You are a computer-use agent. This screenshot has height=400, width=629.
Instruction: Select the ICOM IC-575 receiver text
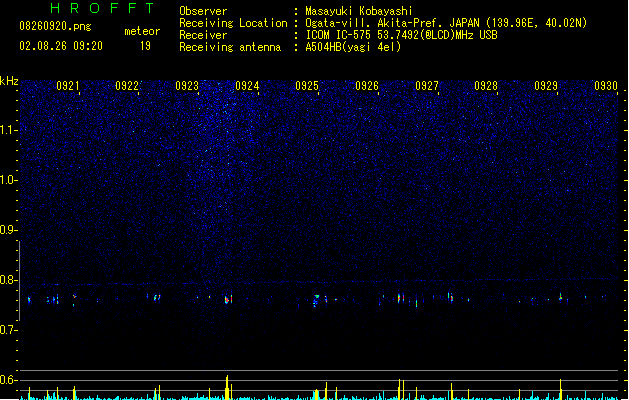[x=402, y=35]
